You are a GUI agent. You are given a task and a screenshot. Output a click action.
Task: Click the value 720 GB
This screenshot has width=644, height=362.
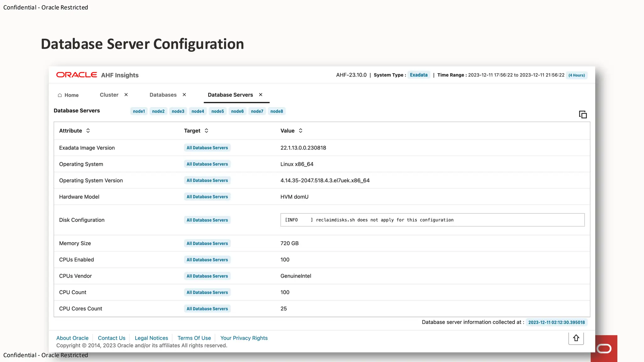[x=289, y=243]
